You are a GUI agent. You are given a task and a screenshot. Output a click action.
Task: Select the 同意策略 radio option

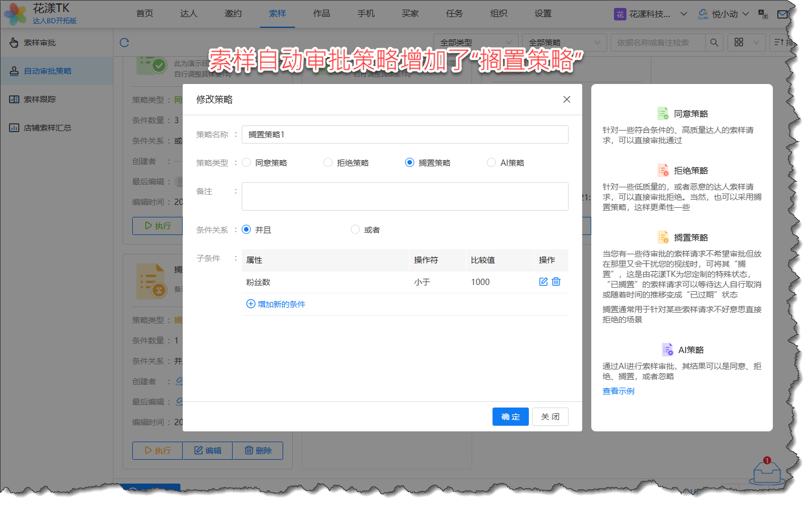246,163
